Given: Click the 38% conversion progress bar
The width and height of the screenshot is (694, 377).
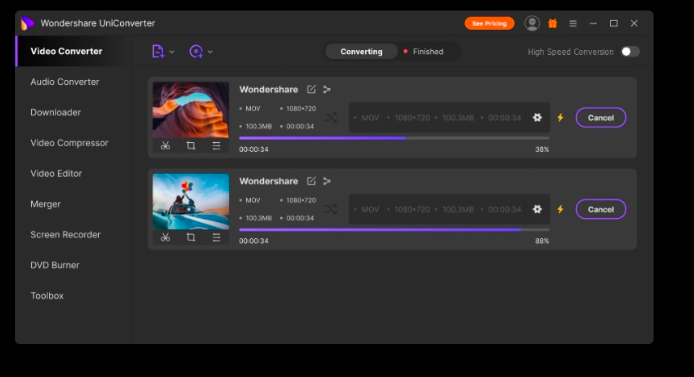Looking at the screenshot, I should (394, 138).
